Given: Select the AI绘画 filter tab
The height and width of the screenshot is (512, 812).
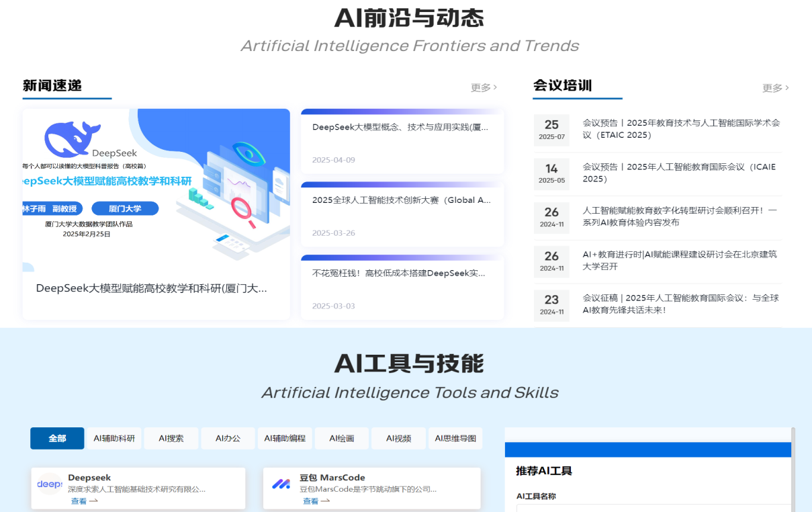Looking at the screenshot, I should 342,438.
